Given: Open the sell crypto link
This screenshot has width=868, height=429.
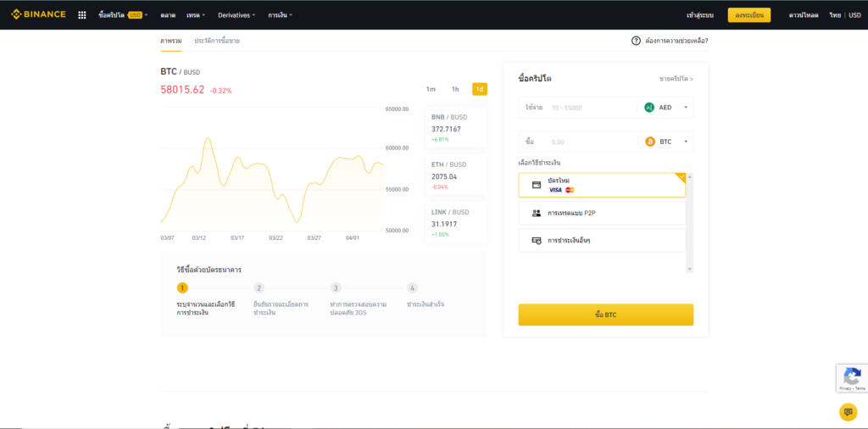Looking at the screenshot, I should tap(676, 79).
